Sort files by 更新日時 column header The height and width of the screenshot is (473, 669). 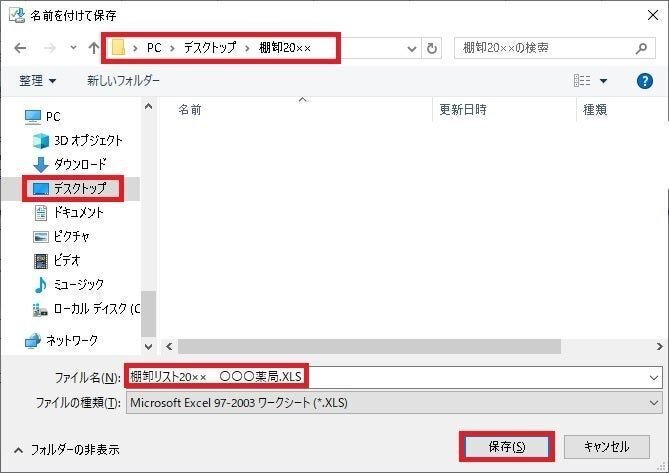(x=463, y=110)
